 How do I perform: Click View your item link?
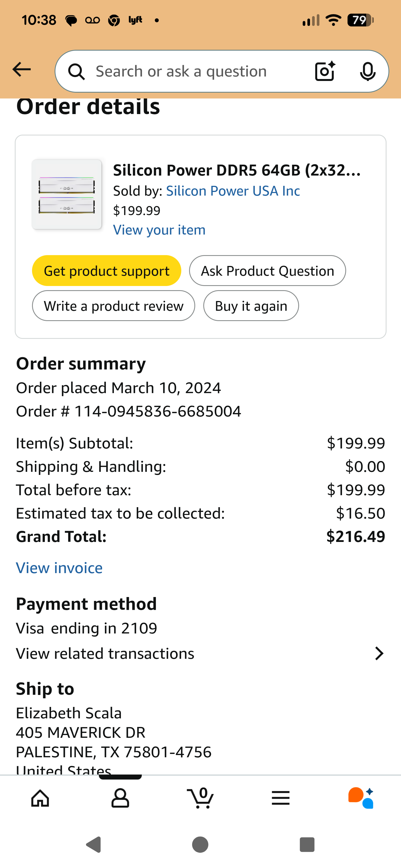159,230
